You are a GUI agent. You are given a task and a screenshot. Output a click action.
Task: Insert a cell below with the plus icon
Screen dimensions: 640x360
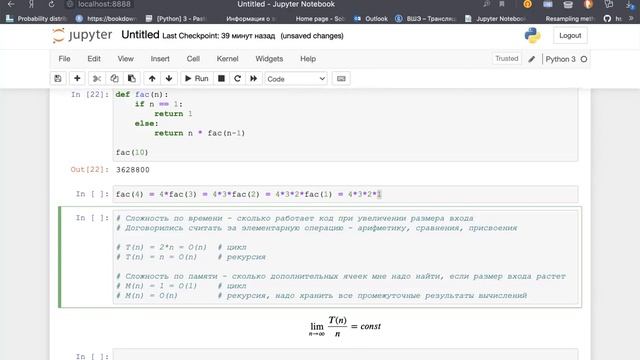pos(77,78)
